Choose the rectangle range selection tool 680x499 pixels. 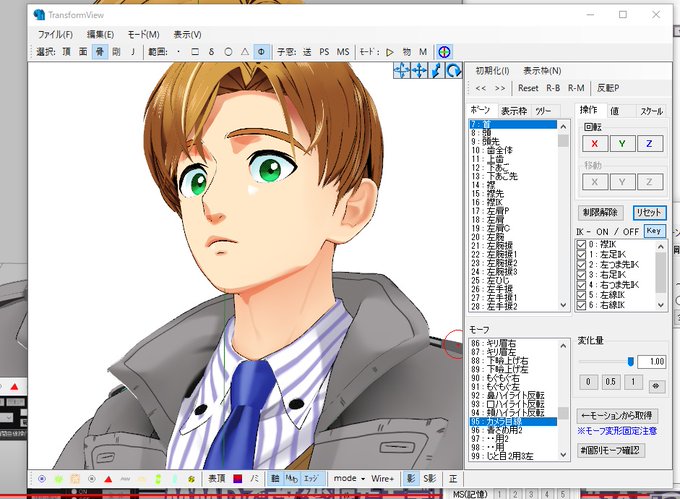pos(195,52)
